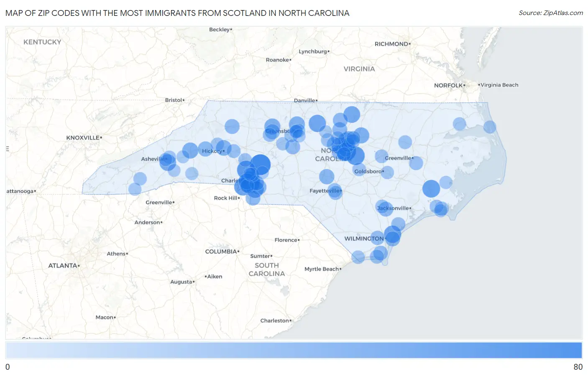Image resolution: width=588 pixels, height=376 pixels.
Task: Click the Myrtle Beach city label
Action: pos(322,269)
